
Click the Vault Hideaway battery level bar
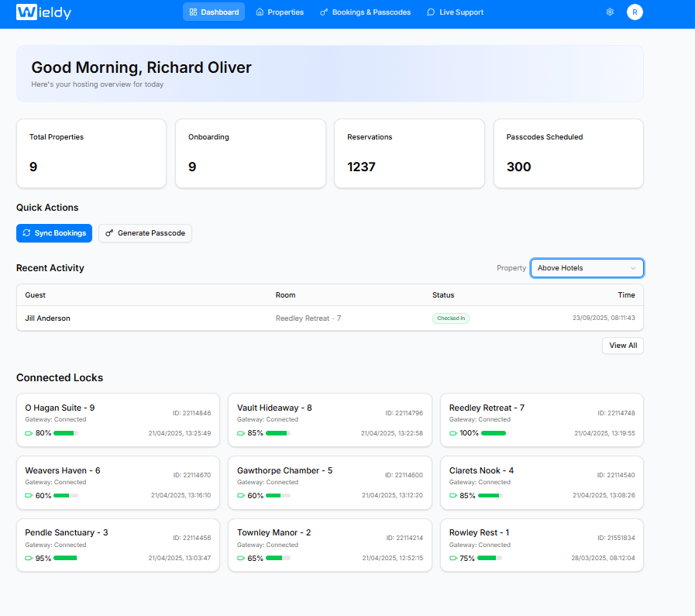(x=278, y=433)
